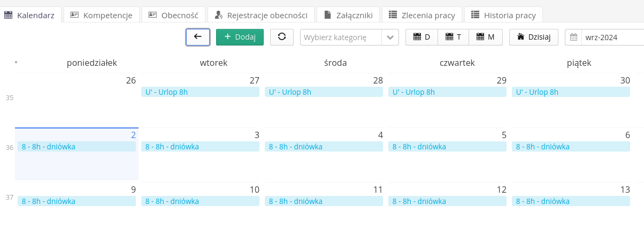Image resolution: width=644 pixels, height=227 pixels.
Task: Switch to week view (T) button
Action: [x=453, y=37]
